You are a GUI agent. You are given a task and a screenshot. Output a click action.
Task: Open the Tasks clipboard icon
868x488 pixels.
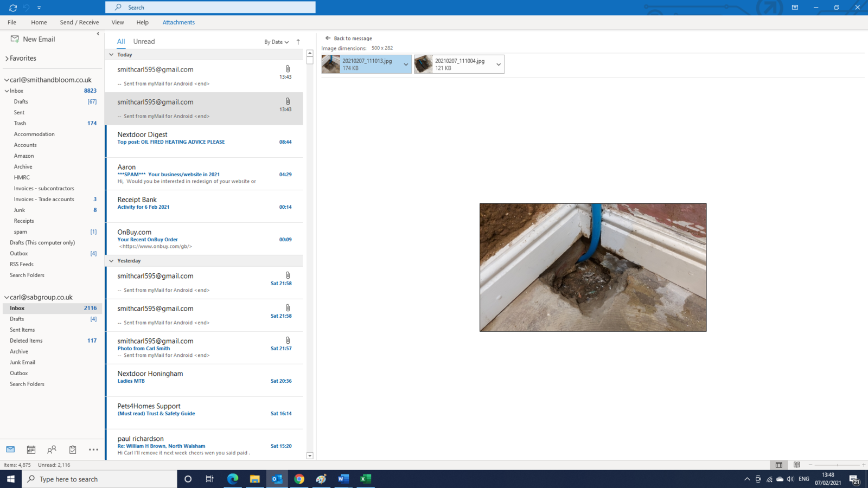coord(73,450)
